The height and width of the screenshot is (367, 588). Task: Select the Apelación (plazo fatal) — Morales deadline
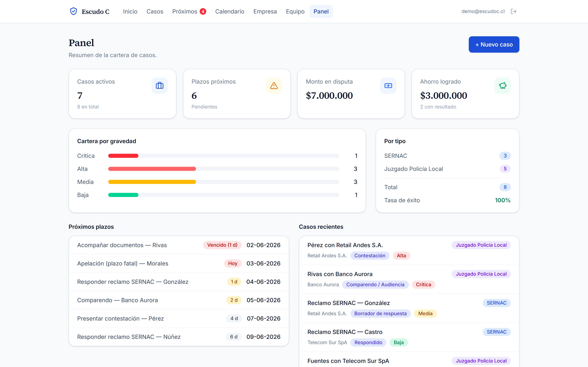click(179, 263)
